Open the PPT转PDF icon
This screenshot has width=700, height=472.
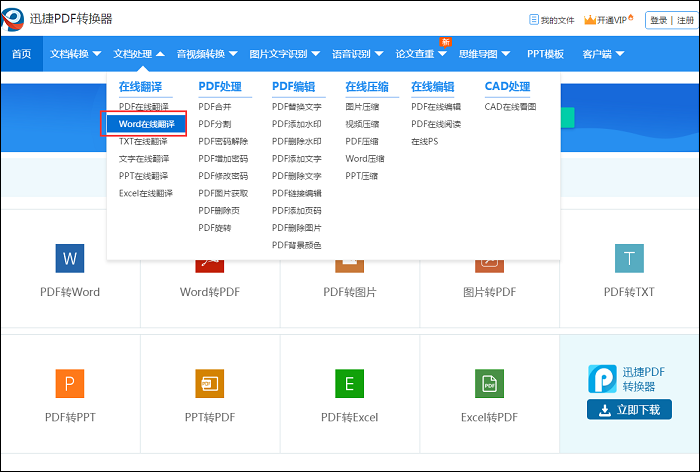(209, 383)
